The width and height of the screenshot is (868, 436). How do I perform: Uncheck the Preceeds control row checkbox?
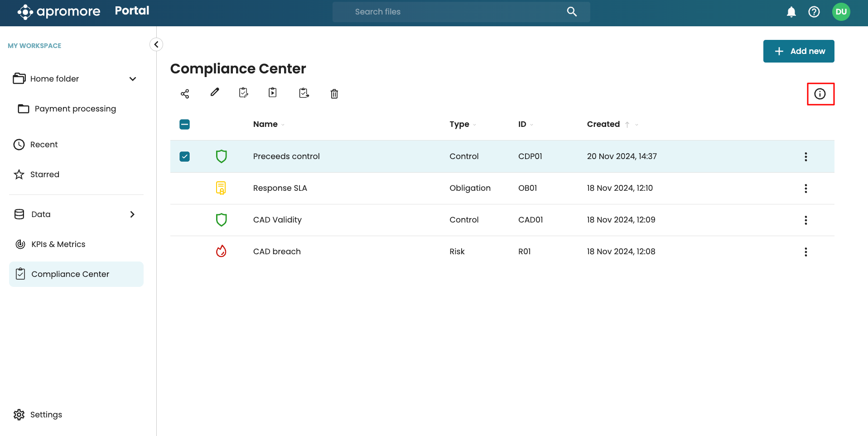click(x=185, y=156)
